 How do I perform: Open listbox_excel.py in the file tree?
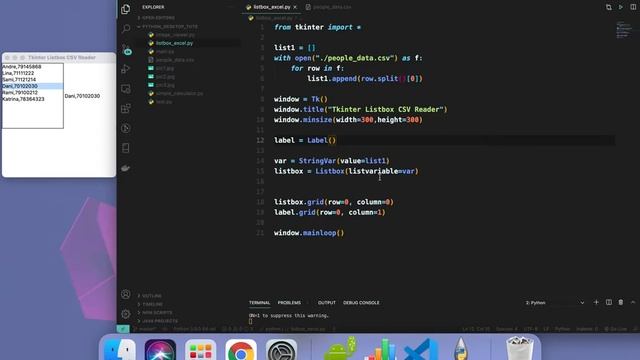point(174,43)
